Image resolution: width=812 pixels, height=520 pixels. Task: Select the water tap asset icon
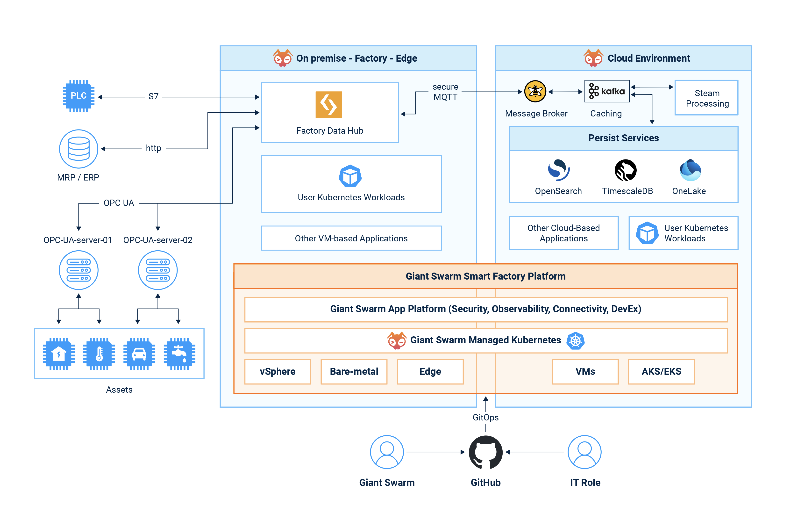179,354
